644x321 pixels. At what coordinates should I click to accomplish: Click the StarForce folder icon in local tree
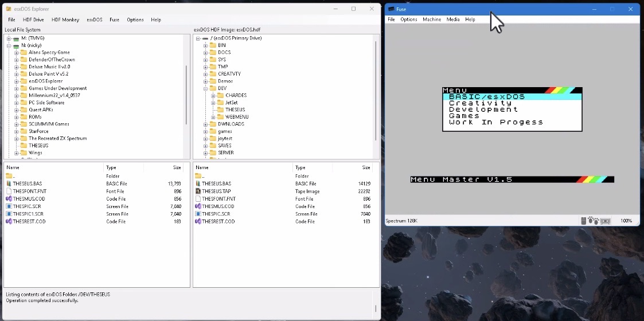(x=24, y=131)
